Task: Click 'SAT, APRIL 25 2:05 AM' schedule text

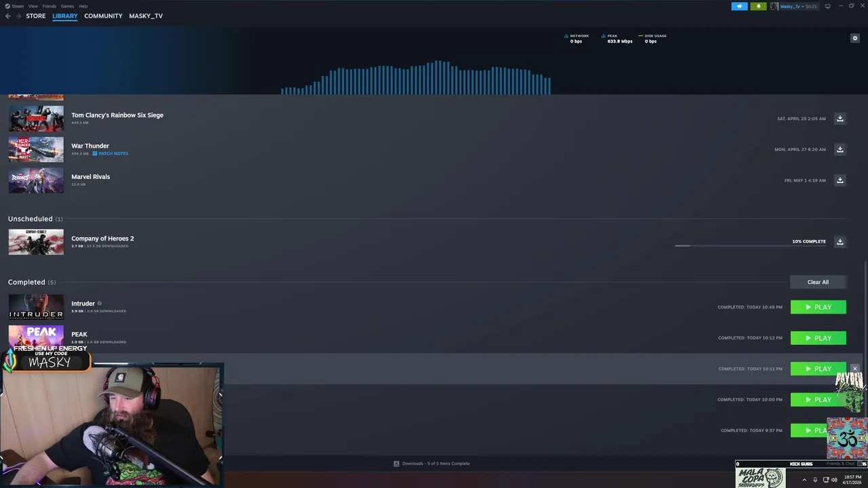Action: point(802,119)
